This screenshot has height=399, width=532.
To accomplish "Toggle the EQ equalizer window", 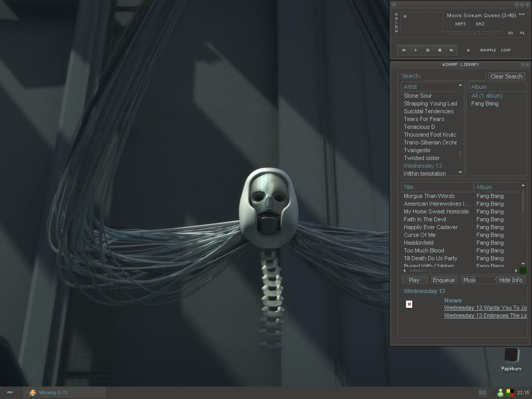I will pos(511,33).
